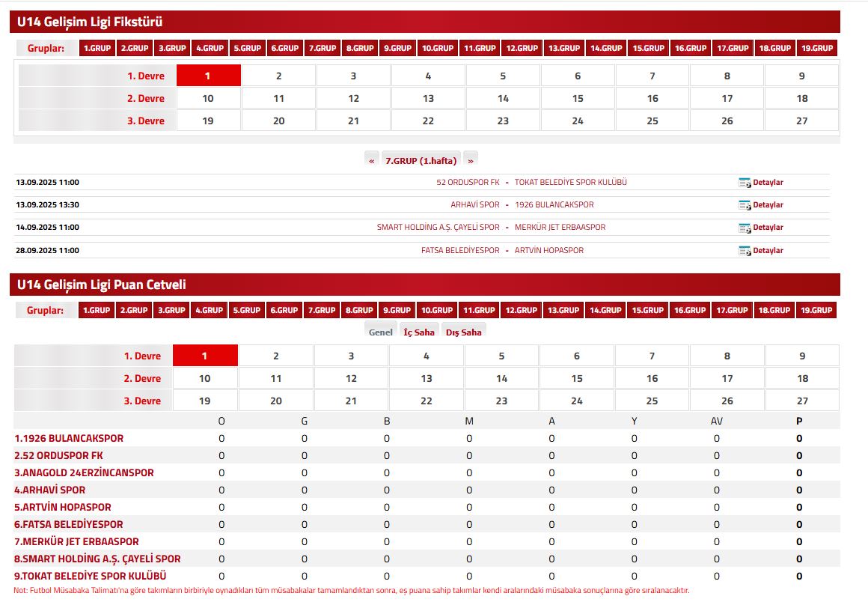
Task: Click Artvin Hopaspor in fixture list
Action: [x=549, y=251]
